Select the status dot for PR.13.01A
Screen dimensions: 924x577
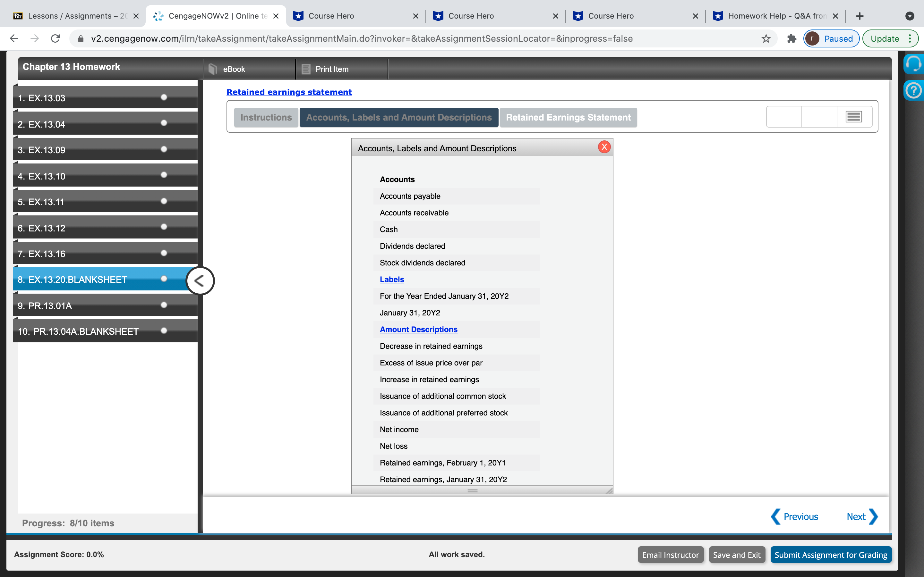pyautogui.click(x=164, y=305)
